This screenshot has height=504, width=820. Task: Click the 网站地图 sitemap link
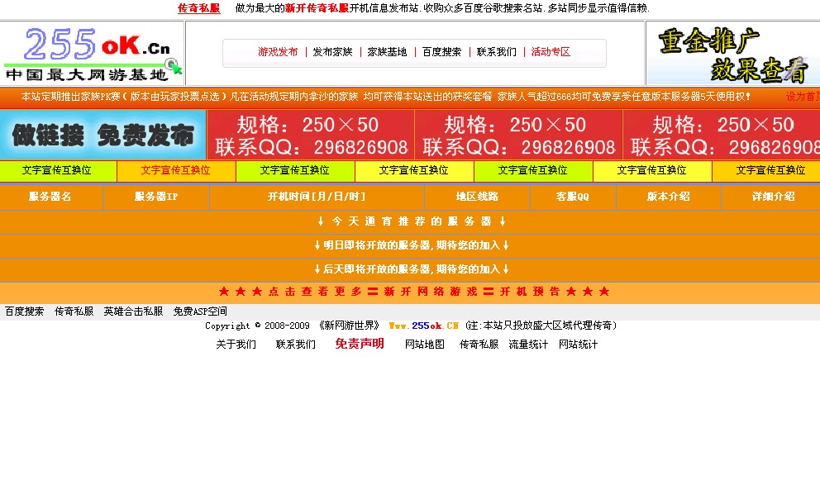(425, 345)
